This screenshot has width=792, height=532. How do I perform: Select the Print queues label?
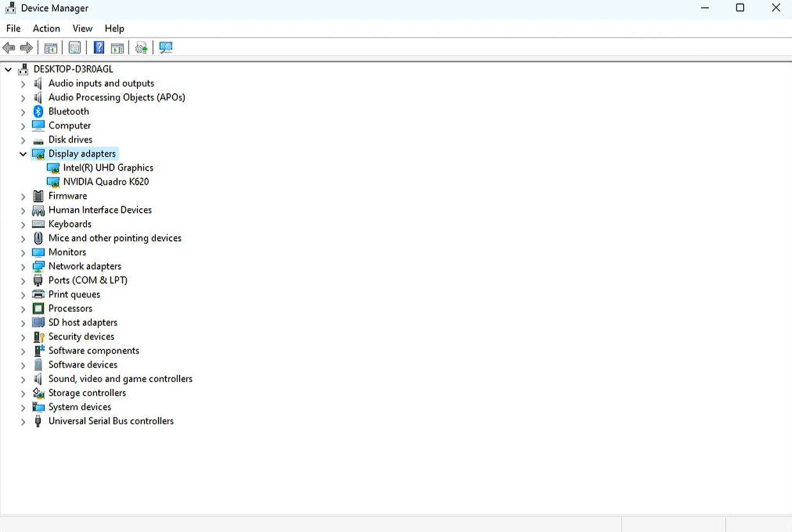click(x=74, y=294)
